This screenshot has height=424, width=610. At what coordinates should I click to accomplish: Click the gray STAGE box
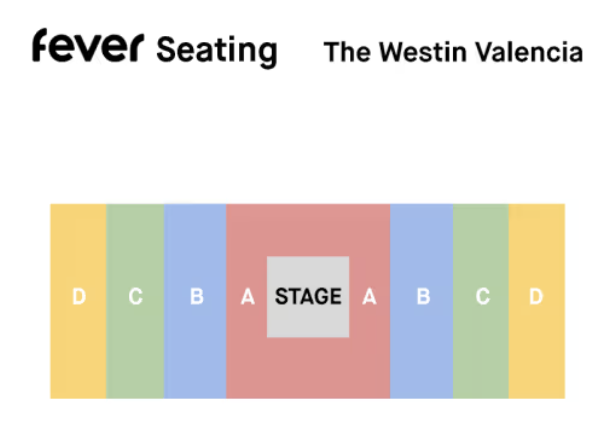pos(308,297)
